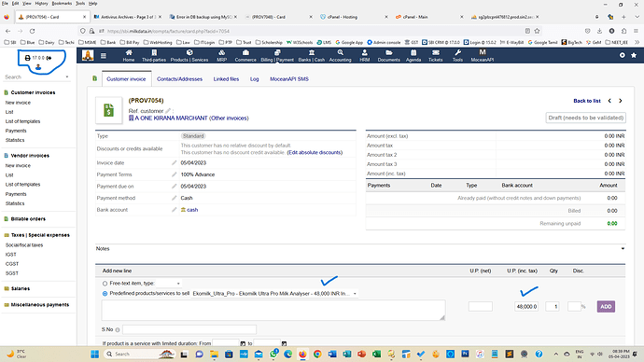Open cash bank account link

point(192,210)
